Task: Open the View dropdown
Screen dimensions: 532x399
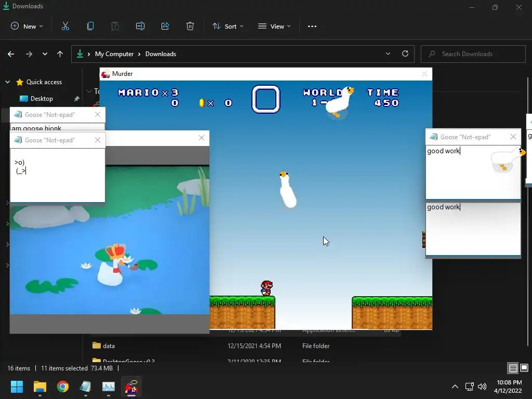Action: click(274, 26)
